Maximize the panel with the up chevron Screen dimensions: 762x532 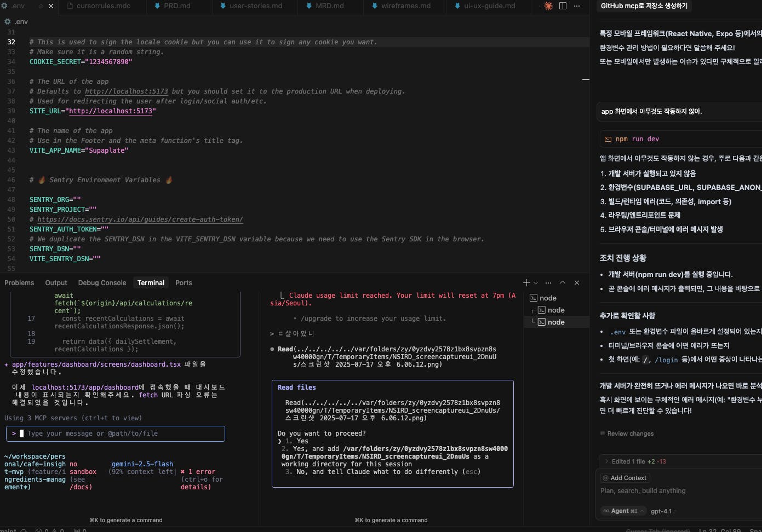[563, 282]
